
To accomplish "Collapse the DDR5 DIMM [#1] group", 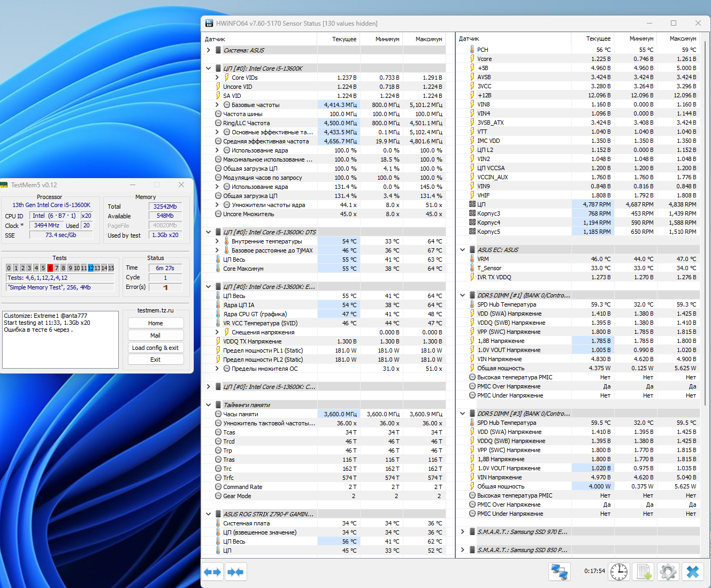I will [x=462, y=295].
